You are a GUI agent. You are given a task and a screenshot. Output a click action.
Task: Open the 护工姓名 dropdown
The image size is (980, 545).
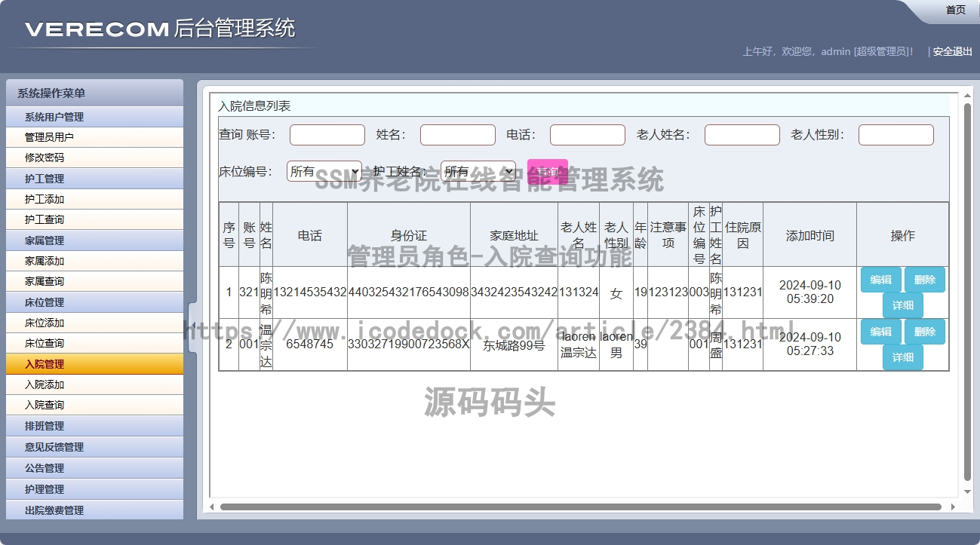tap(478, 171)
